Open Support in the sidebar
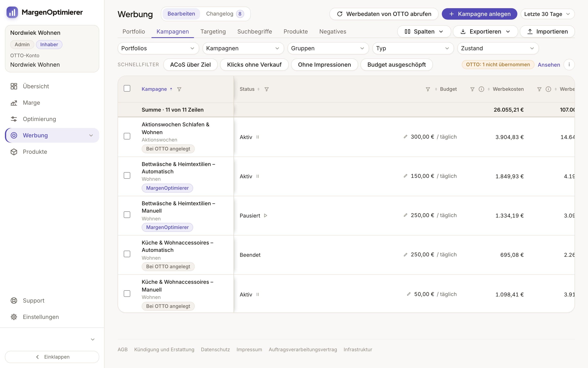This screenshot has width=588, height=368. click(x=52, y=301)
